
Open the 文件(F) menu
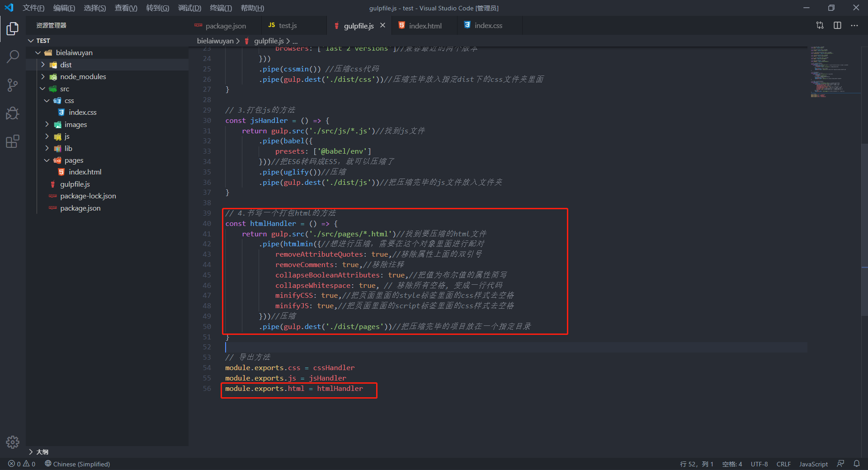point(33,8)
